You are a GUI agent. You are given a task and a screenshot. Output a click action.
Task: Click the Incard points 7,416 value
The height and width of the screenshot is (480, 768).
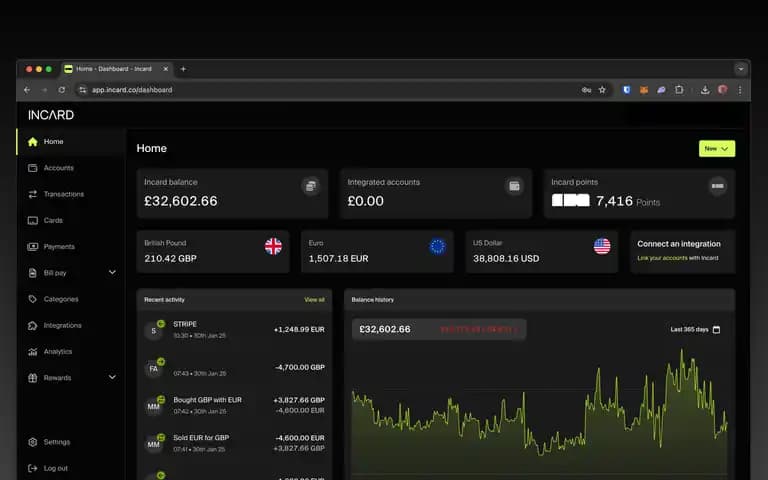click(x=614, y=201)
